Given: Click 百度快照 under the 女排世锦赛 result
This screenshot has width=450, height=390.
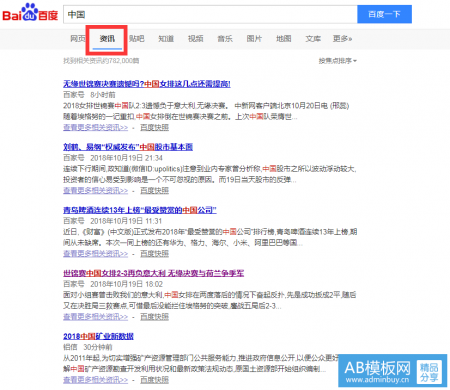Looking at the screenshot, I should click(154, 127).
